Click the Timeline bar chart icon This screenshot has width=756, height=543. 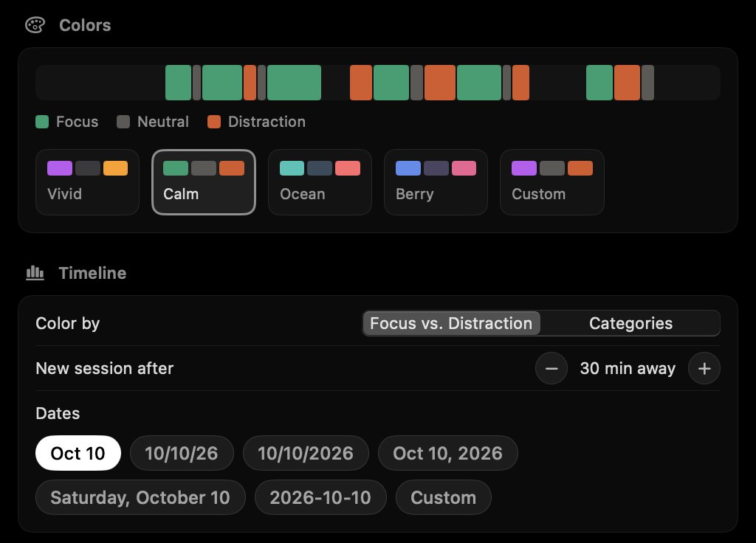[x=35, y=273]
